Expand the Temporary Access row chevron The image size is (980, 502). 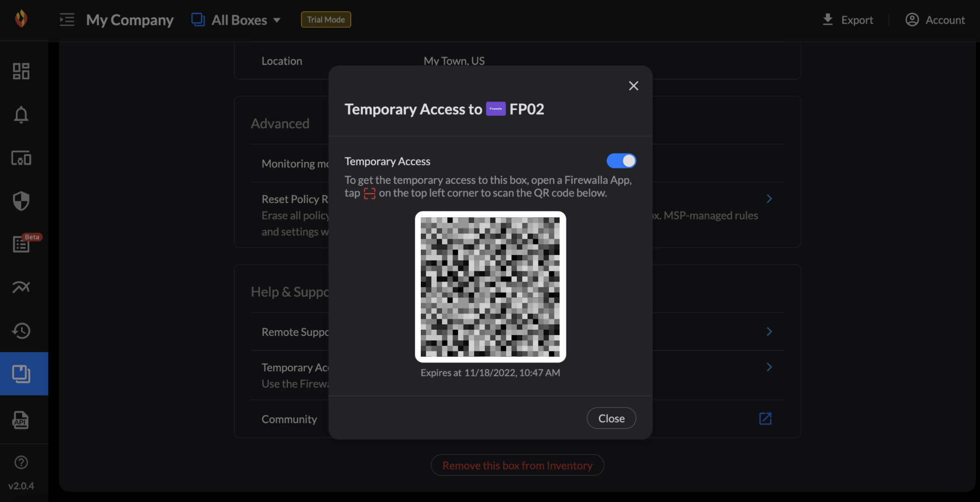coord(769,367)
